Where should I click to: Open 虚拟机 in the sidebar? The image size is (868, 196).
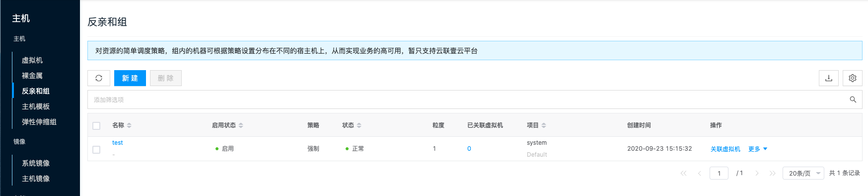(x=32, y=60)
